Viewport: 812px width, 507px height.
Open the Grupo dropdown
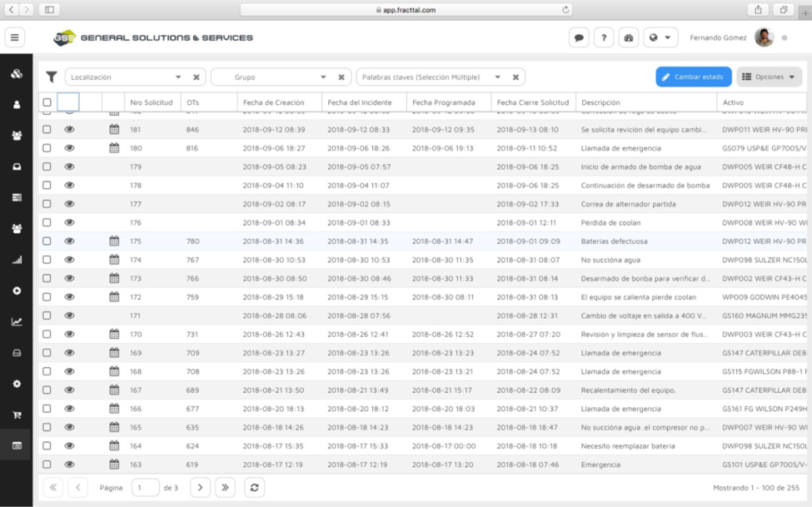click(x=323, y=77)
